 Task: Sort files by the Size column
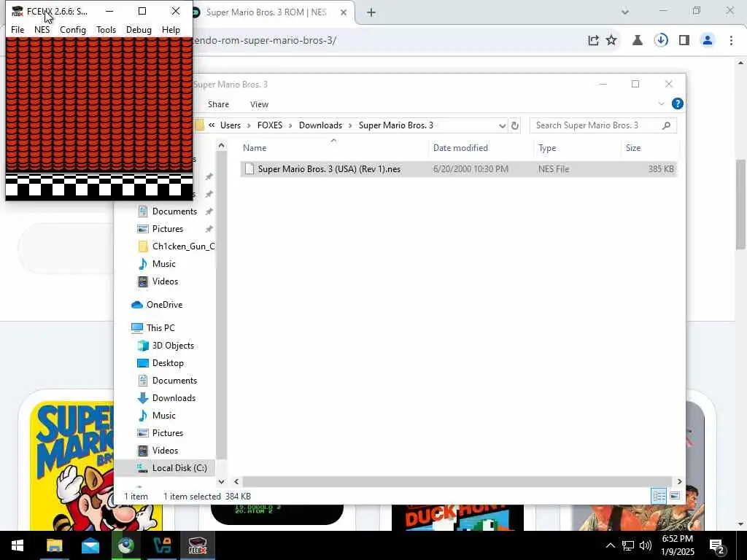point(633,148)
